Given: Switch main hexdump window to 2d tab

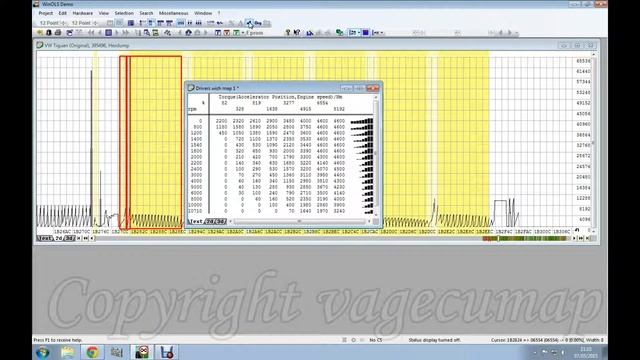Looking at the screenshot, I should [x=59, y=238].
